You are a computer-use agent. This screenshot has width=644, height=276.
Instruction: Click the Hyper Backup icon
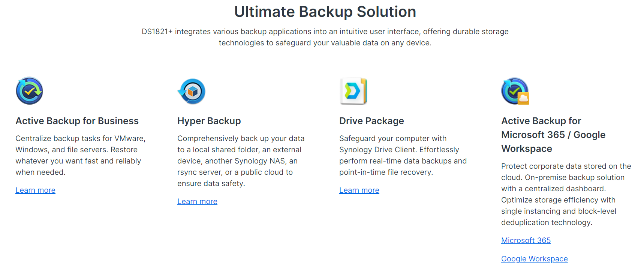tap(192, 91)
